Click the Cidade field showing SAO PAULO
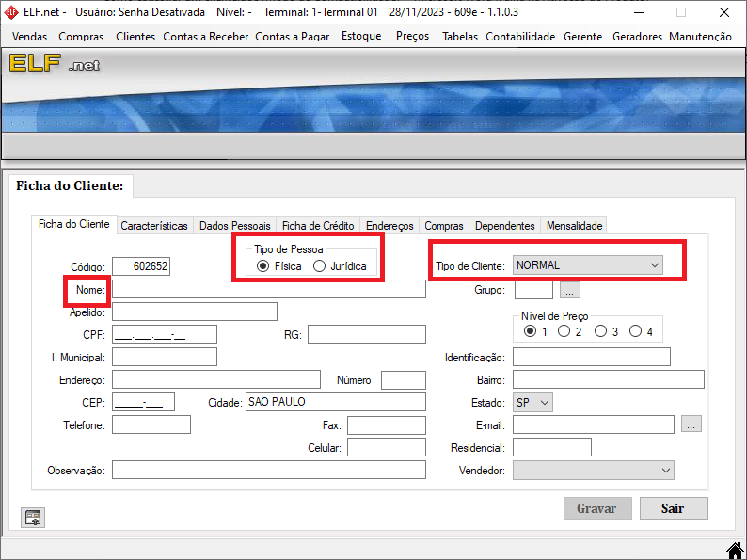The width and height of the screenshot is (747, 560). tap(335, 402)
